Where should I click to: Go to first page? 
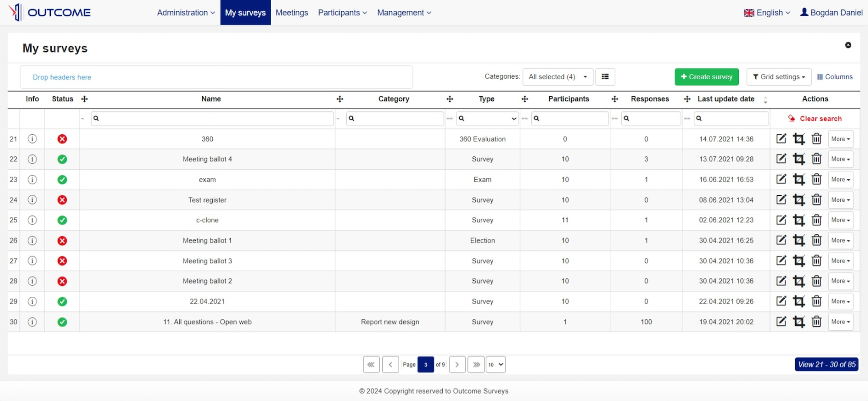tap(371, 365)
